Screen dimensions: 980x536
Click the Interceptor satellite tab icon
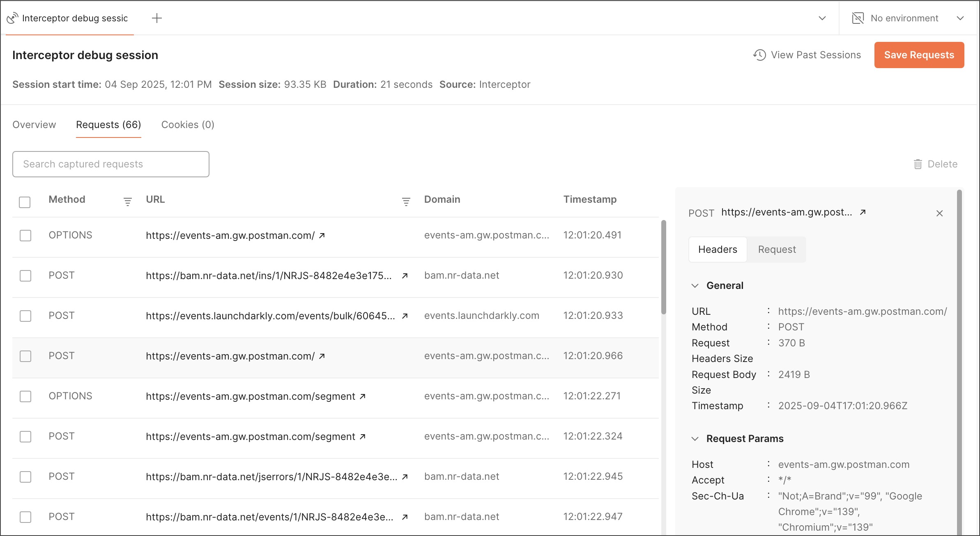13,18
